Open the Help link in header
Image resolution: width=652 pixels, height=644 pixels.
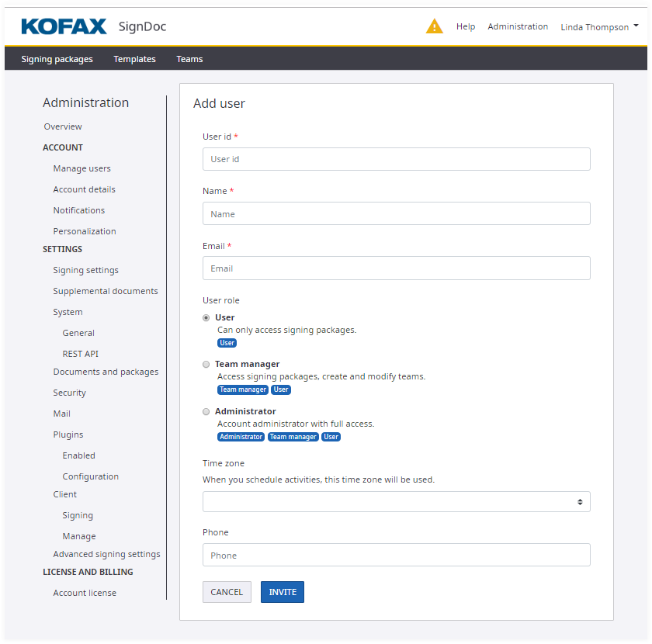pos(466,26)
